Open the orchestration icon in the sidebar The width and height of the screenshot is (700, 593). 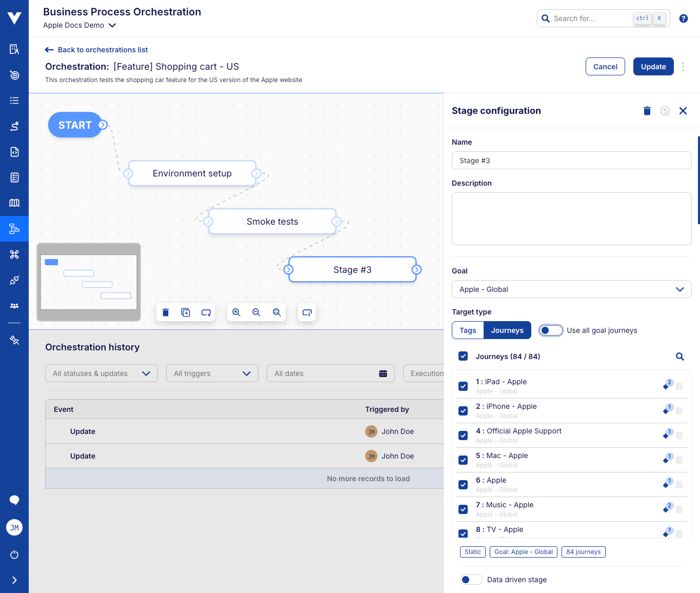(x=14, y=229)
